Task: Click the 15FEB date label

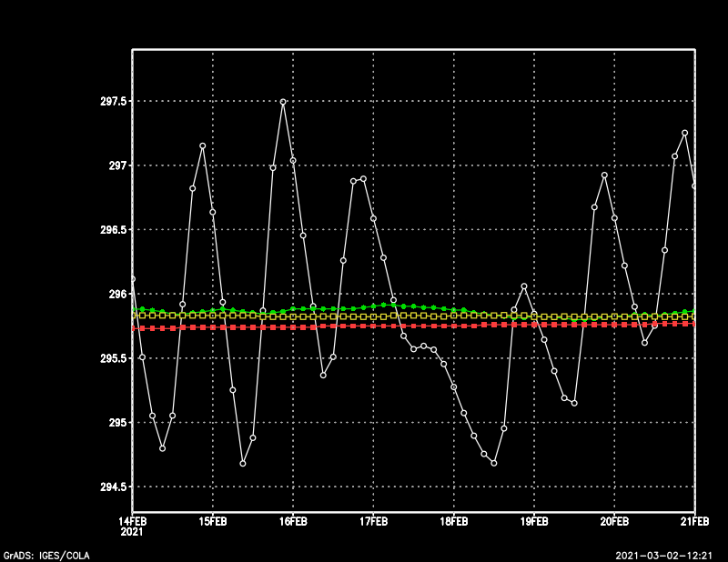Action: coord(213,521)
